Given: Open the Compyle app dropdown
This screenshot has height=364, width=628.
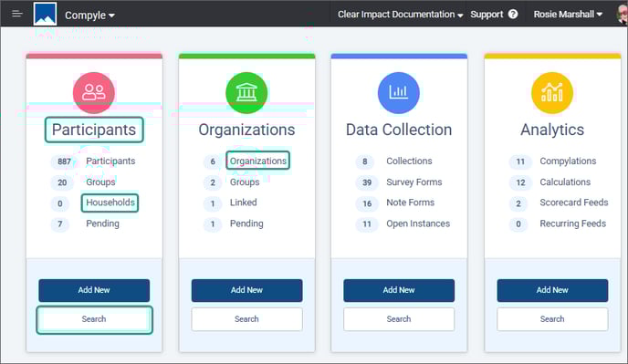Looking at the screenshot, I should tap(89, 16).
